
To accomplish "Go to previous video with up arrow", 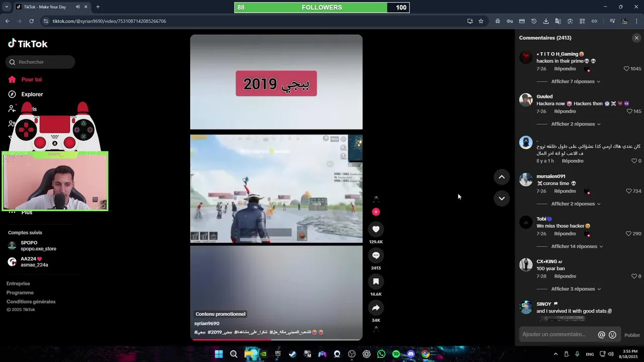I will click(x=502, y=177).
